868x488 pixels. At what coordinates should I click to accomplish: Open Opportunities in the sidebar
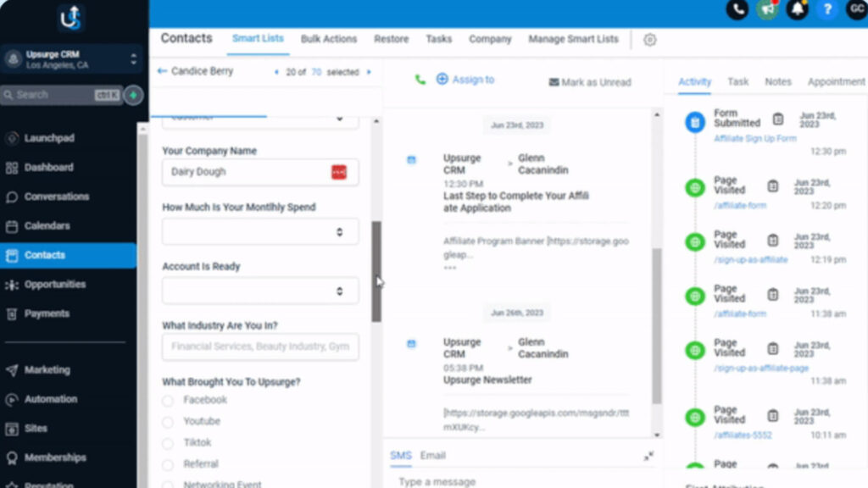coord(54,285)
